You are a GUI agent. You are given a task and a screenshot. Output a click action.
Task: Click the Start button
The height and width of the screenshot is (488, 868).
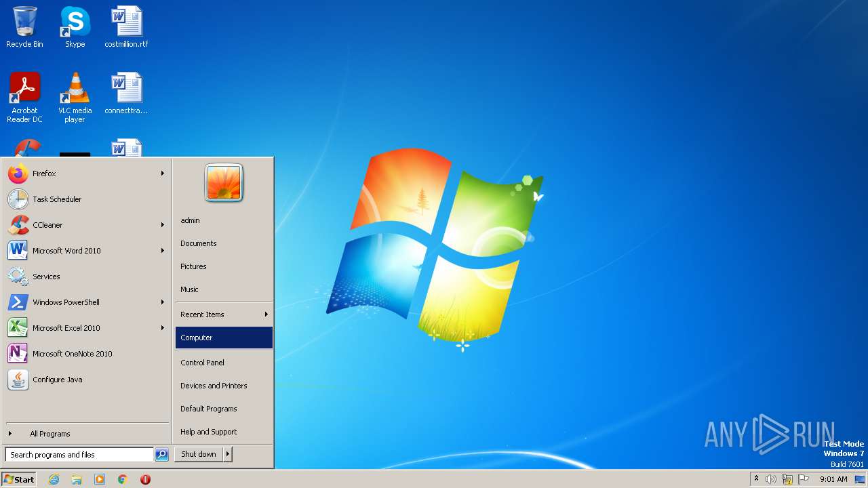click(x=19, y=479)
